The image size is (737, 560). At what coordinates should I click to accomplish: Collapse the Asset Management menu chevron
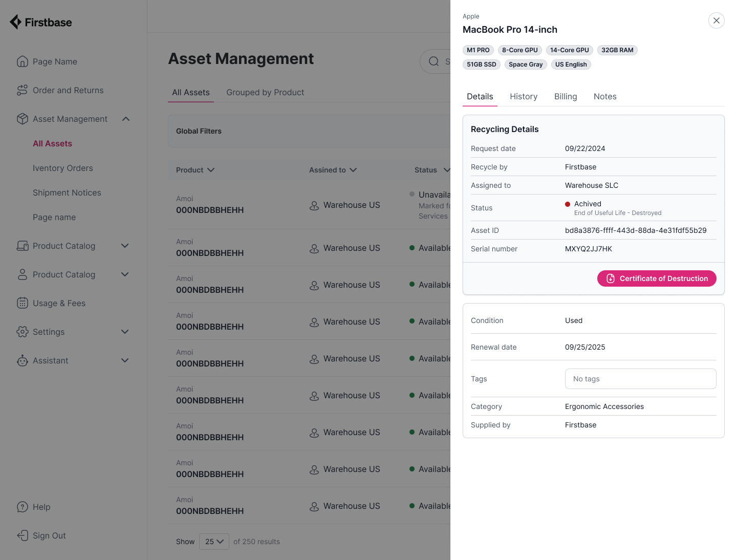(x=126, y=119)
